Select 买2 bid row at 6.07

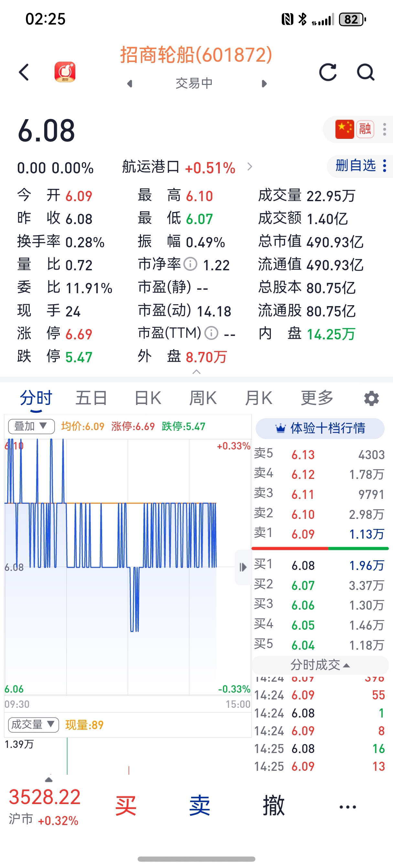(x=319, y=585)
